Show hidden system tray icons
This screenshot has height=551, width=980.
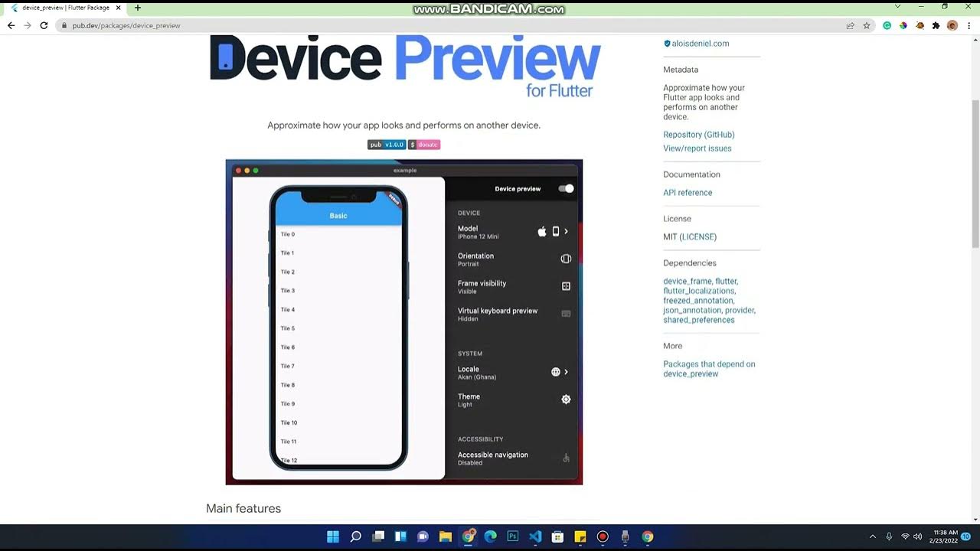[873, 536]
